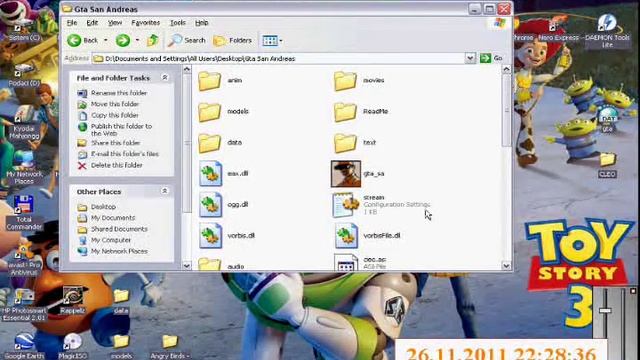The width and height of the screenshot is (640, 360).
Task: Open the Forward button history dropdown arrow
Action: point(137,40)
